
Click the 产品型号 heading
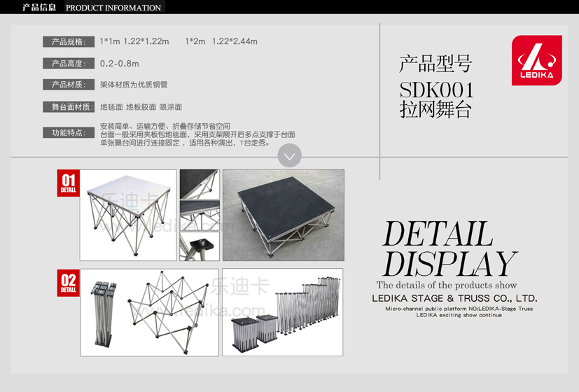pos(435,64)
